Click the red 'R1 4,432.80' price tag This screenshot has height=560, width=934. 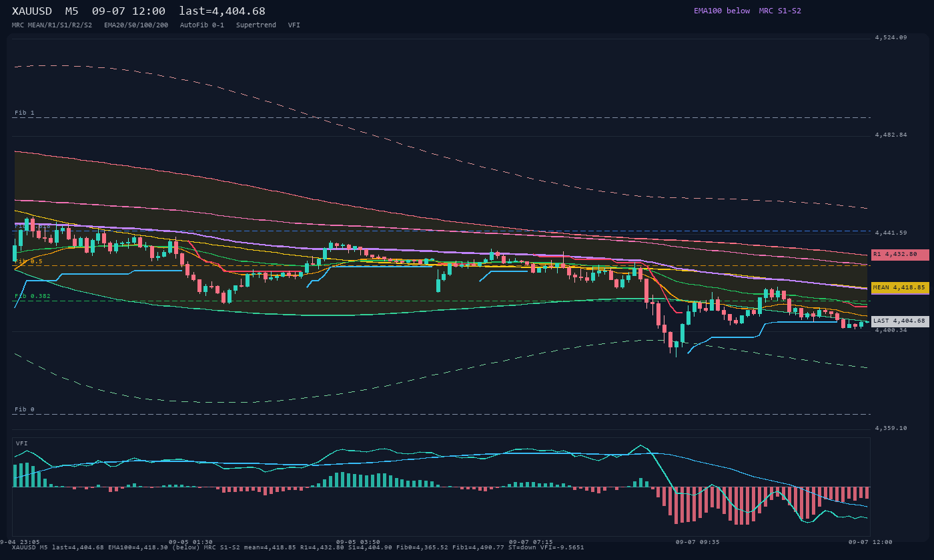[900, 255]
